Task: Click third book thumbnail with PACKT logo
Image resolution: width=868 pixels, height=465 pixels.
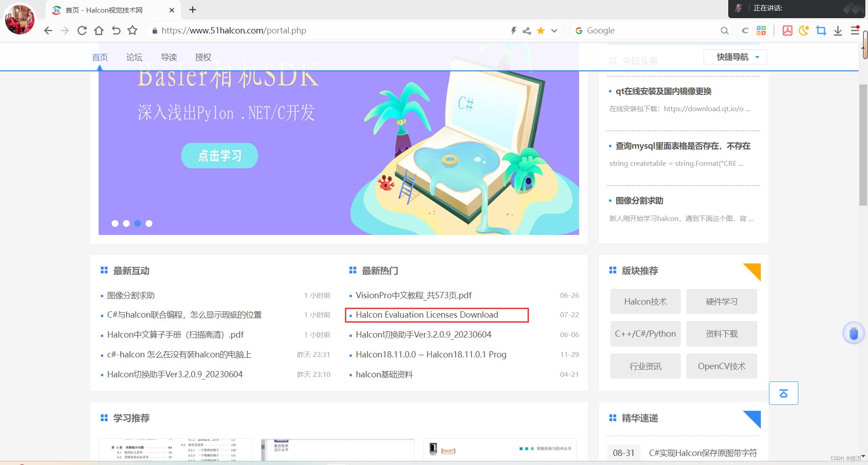Action: (x=500, y=450)
